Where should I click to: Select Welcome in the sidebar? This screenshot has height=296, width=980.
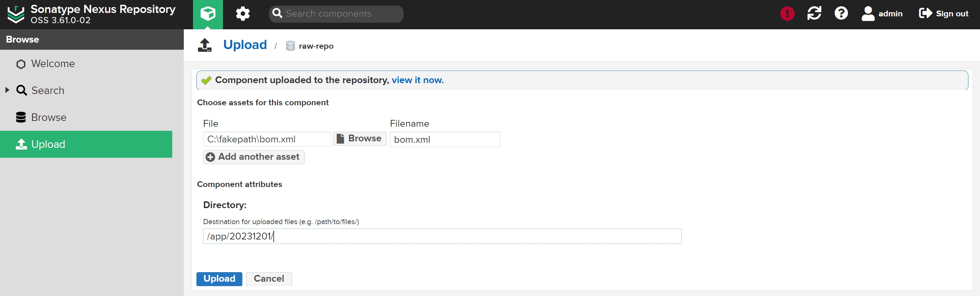tap(53, 64)
